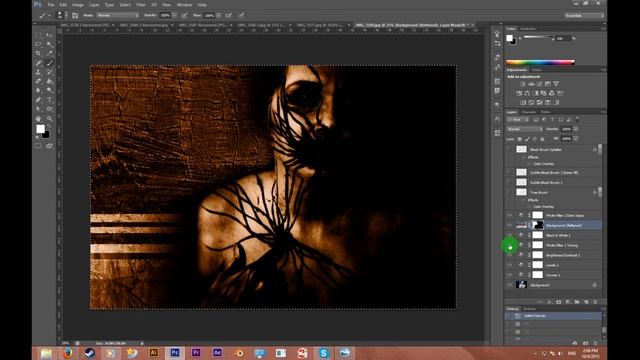The height and width of the screenshot is (360, 640).
Task: Hide the Levels 1 adjustment layer
Action: point(509,265)
